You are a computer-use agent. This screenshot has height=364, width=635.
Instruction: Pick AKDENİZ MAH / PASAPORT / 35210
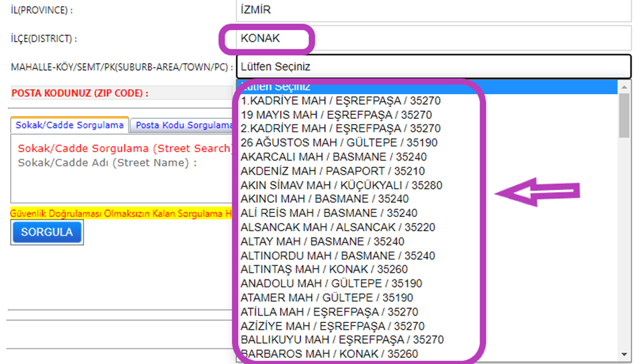point(332,171)
